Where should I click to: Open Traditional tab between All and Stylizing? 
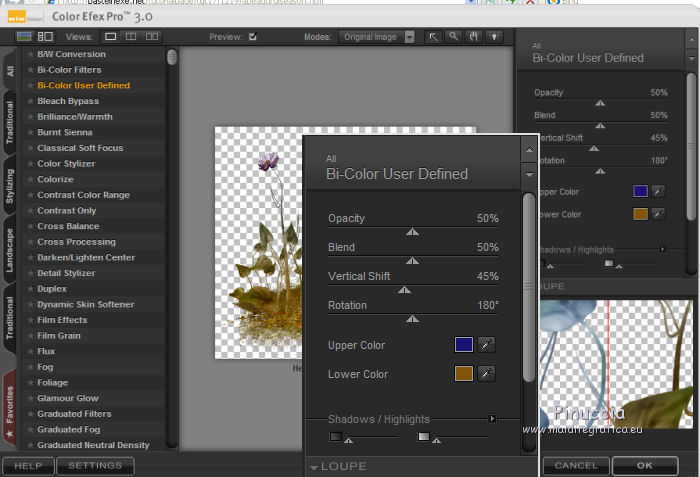click(10, 123)
